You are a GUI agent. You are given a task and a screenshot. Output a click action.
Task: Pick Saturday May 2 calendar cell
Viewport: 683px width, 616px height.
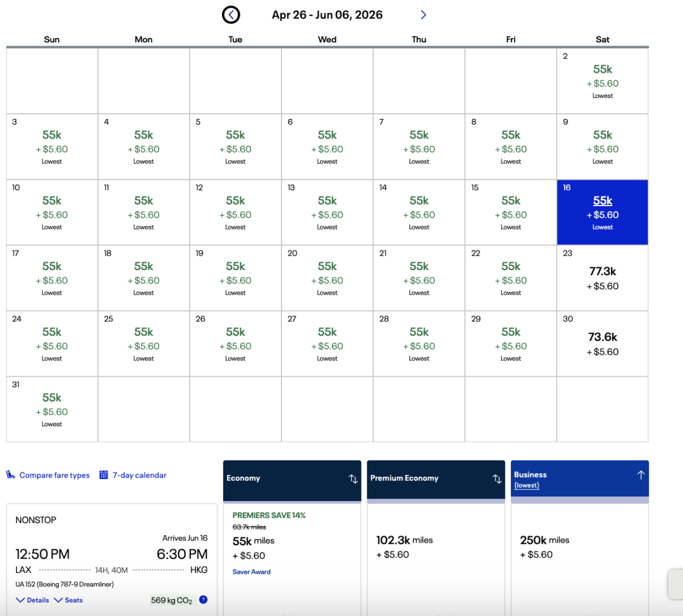(602, 81)
